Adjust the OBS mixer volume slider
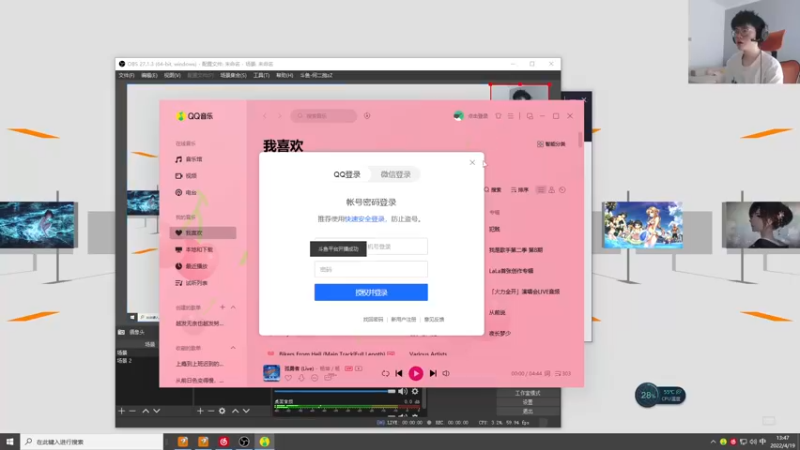This screenshot has width=800, height=450. (x=335, y=391)
